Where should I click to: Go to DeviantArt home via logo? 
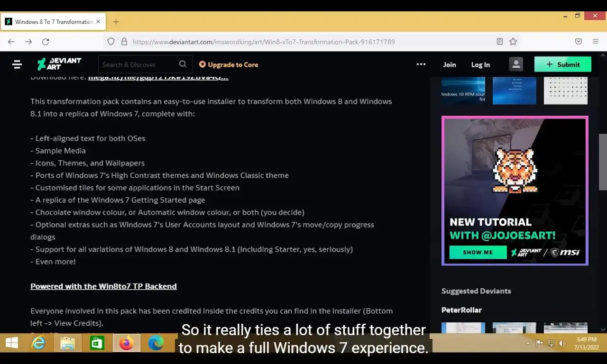pos(60,64)
